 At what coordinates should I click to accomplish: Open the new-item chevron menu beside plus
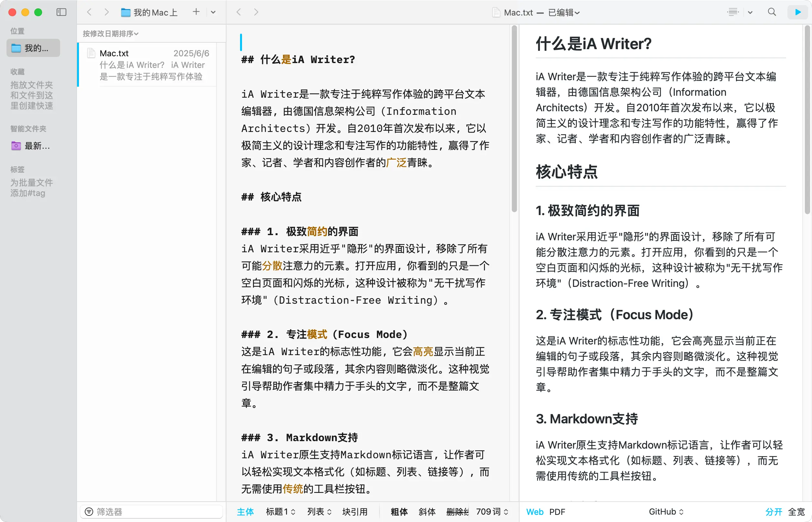213,12
